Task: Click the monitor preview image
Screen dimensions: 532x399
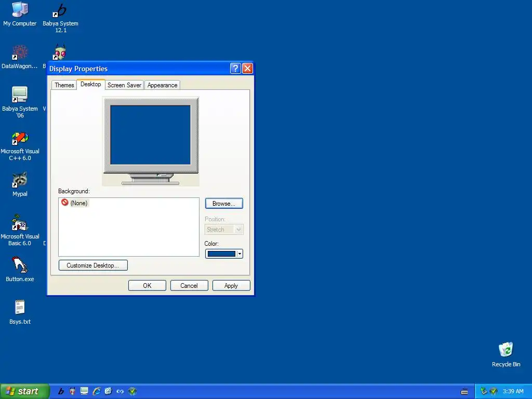Action: click(151, 141)
